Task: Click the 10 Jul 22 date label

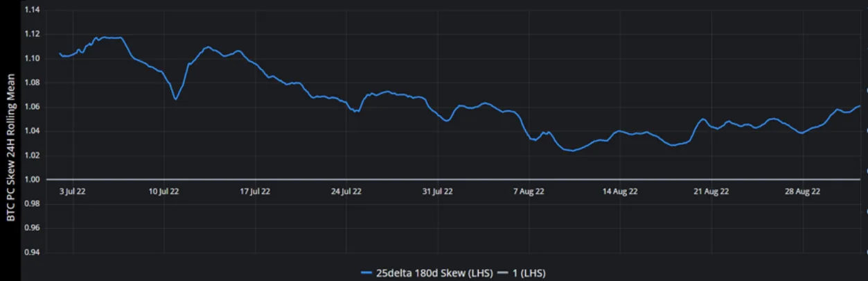Action: [x=163, y=192]
